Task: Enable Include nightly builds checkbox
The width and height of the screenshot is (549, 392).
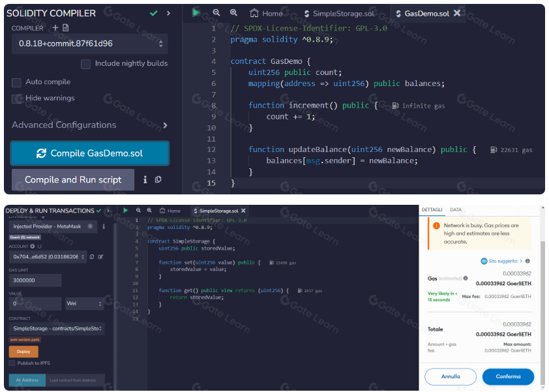Action: coord(85,64)
